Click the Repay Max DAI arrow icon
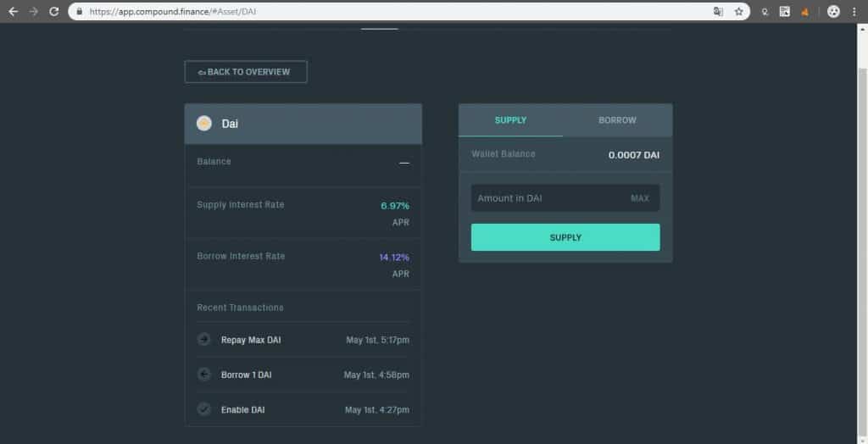868x444 pixels. pos(203,340)
